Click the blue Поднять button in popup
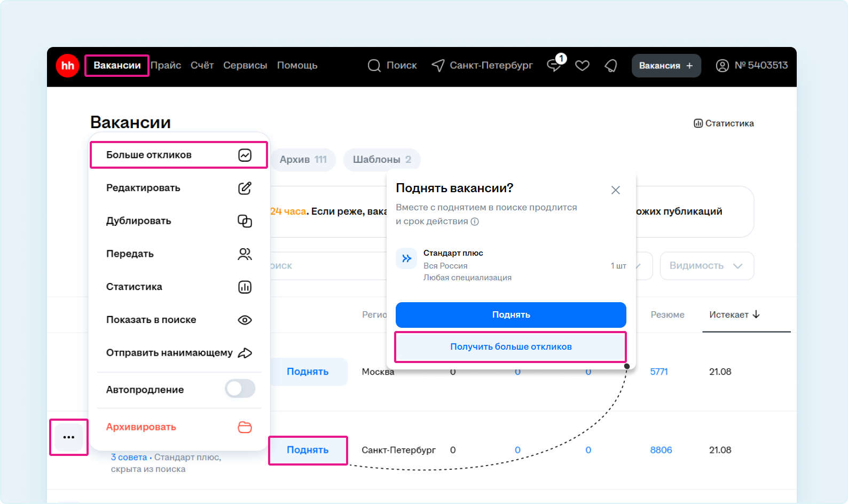Image resolution: width=848 pixels, height=504 pixels. pyautogui.click(x=511, y=315)
